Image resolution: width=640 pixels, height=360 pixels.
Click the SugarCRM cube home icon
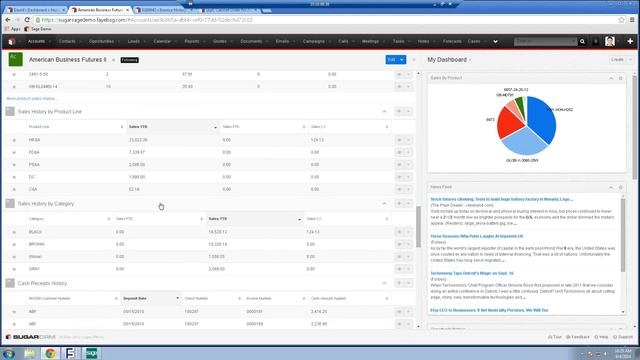(11, 41)
